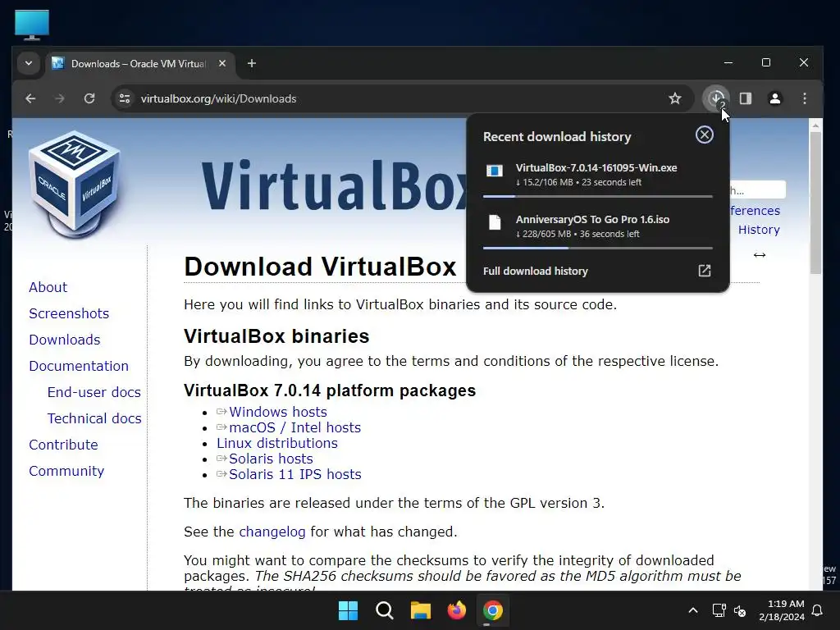Open Windows Start menu
The width and height of the screenshot is (840, 630).
point(348,610)
